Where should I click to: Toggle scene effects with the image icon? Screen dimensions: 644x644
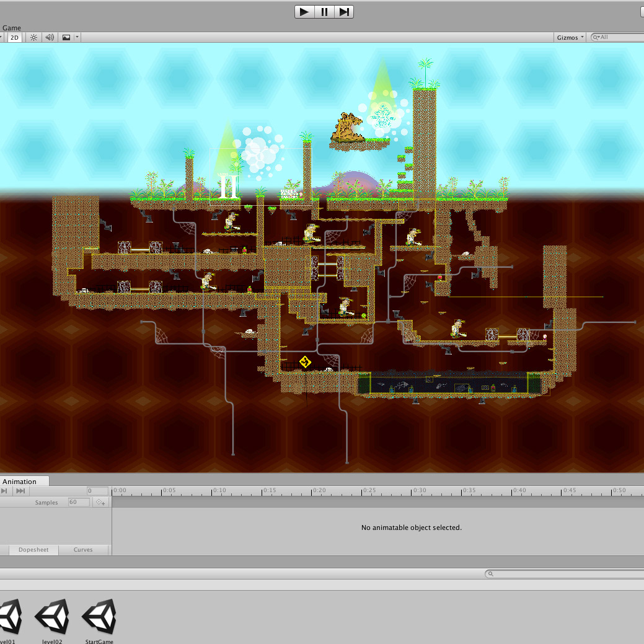pyautogui.click(x=66, y=37)
